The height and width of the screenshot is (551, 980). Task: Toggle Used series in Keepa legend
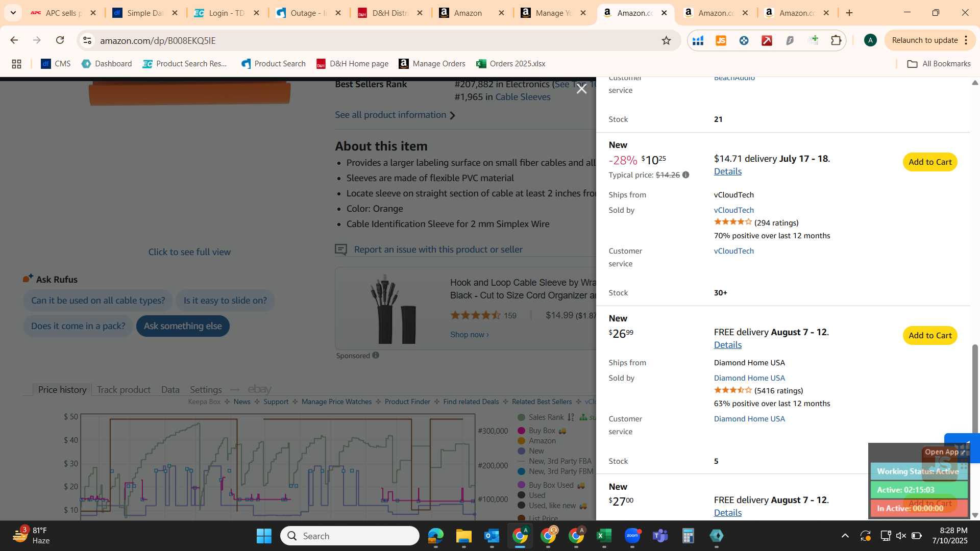(x=531, y=495)
